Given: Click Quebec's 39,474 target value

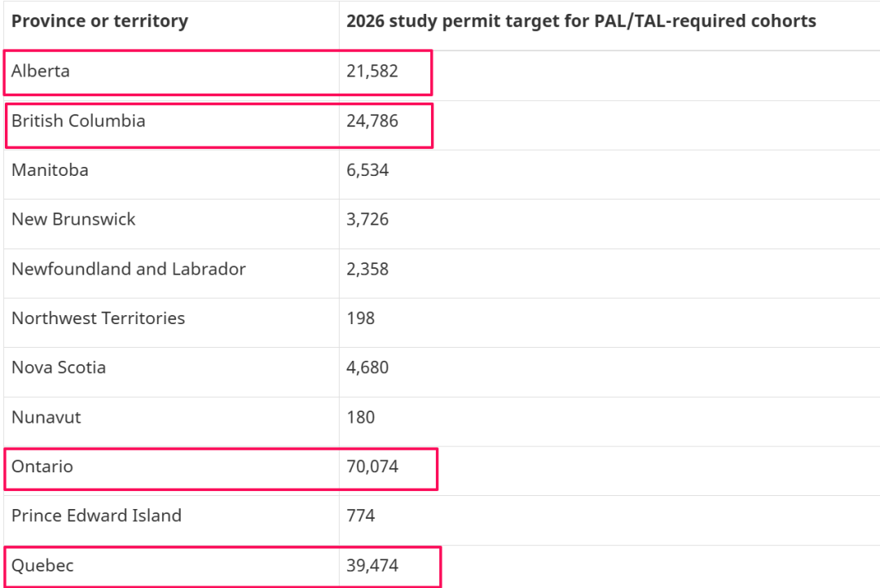Looking at the screenshot, I should (372, 565).
